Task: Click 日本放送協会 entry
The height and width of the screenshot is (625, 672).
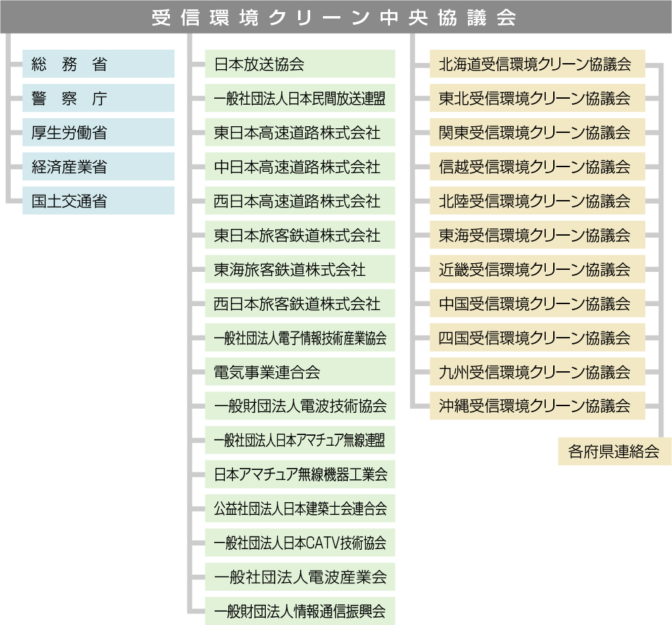Action: 300,64
